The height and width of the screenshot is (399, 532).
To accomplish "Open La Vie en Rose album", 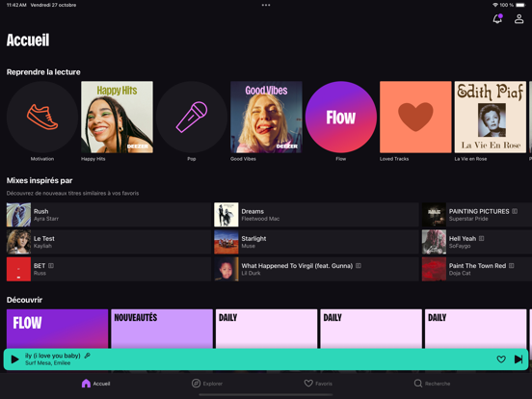I will 491,117.
